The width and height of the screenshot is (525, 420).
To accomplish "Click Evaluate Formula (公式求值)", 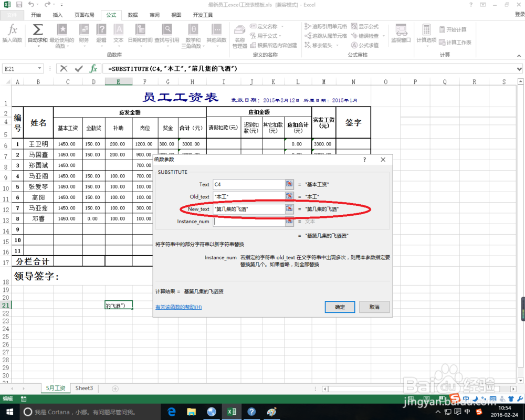I will point(365,45).
